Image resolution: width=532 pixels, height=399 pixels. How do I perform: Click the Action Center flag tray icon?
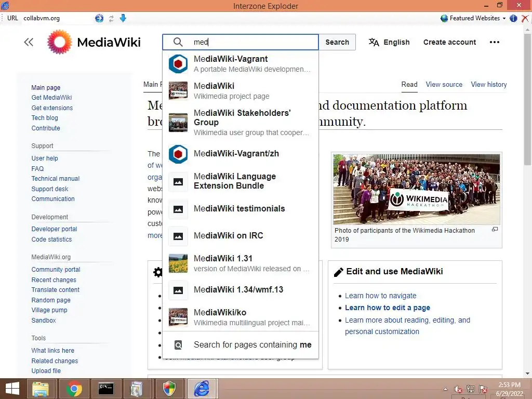pyautogui.click(x=483, y=389)
